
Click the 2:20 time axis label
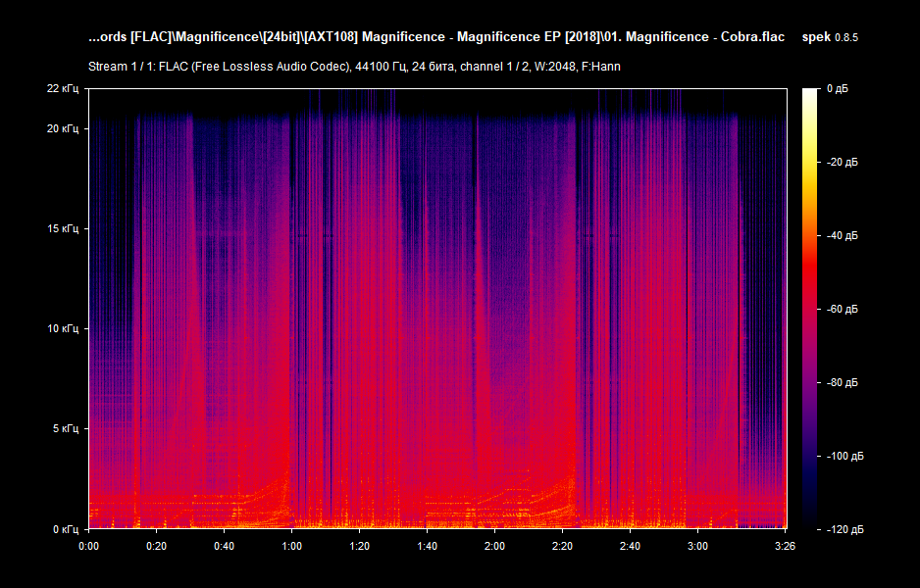(x=562, y=547)
